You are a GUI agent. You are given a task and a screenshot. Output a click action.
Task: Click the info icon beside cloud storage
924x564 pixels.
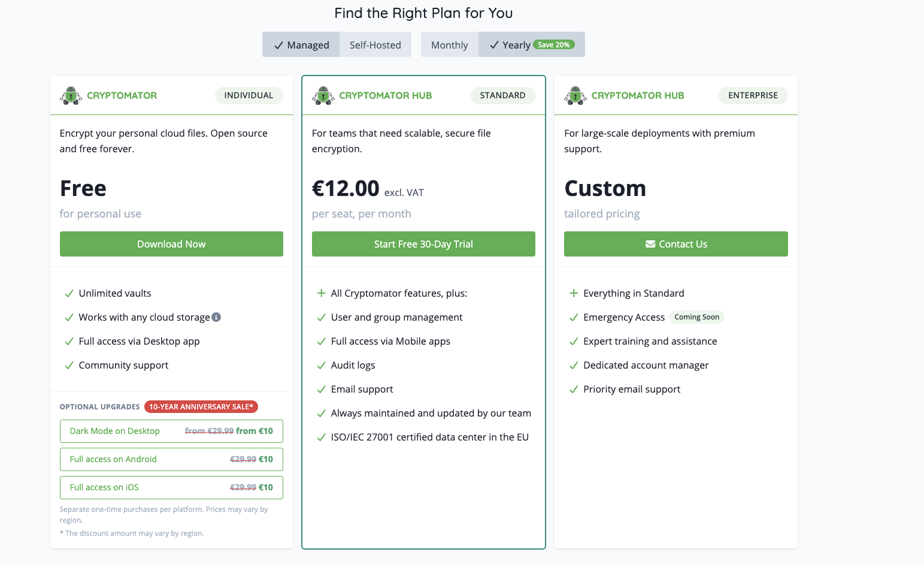(x=216, y=317)
